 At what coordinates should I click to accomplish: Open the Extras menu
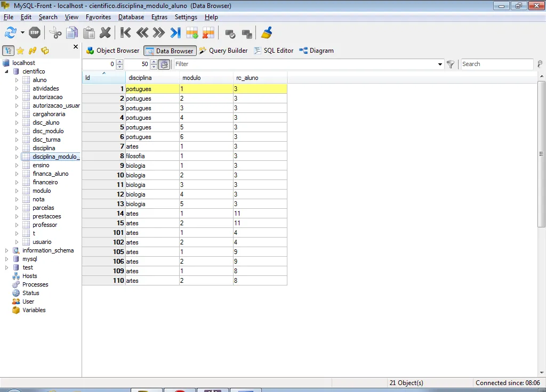point(159,17)
